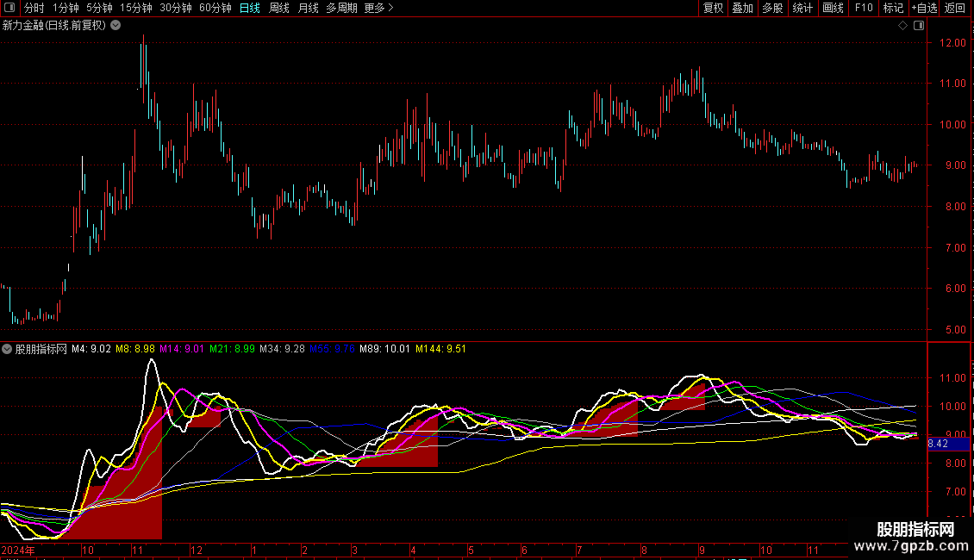The image size is (974, 560).
Task: Toggle the left sidebar panel icon
Action: tap(9, 8)
